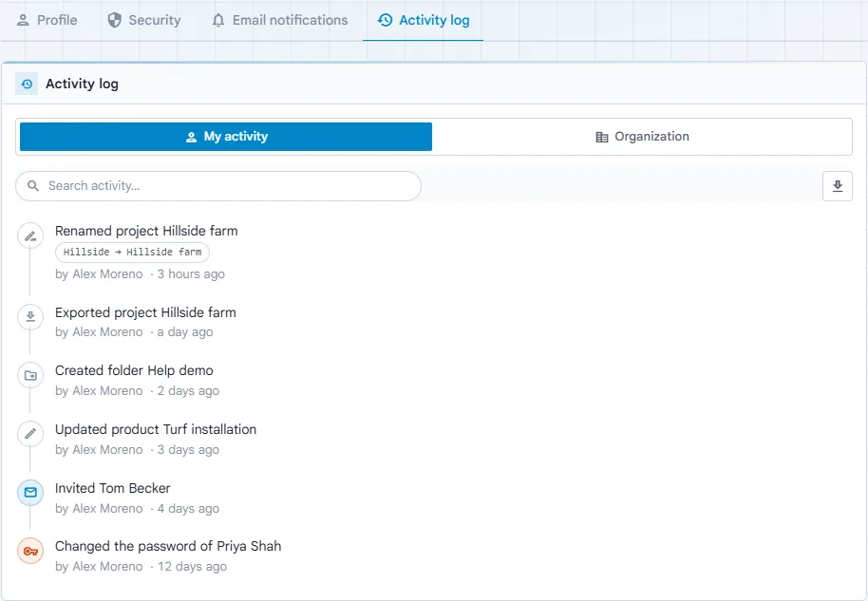Click folder icon for Help demo entry

(x=30, y=375)
